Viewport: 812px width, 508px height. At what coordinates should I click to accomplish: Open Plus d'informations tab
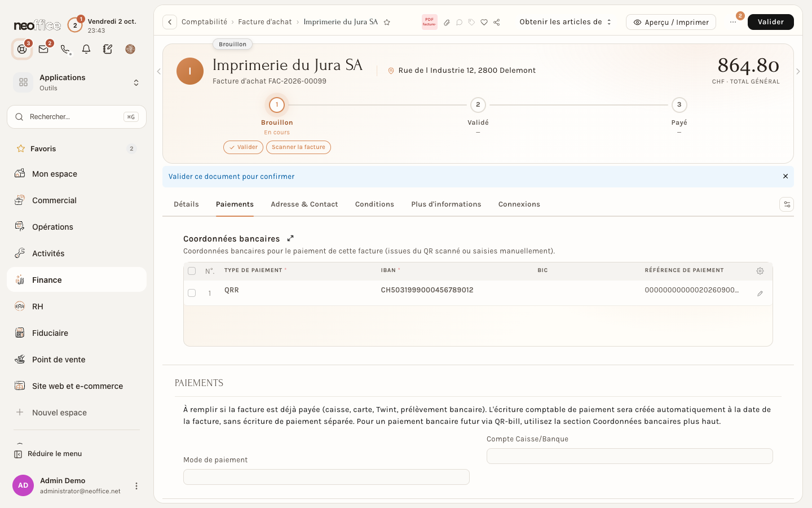click(446, 204)
